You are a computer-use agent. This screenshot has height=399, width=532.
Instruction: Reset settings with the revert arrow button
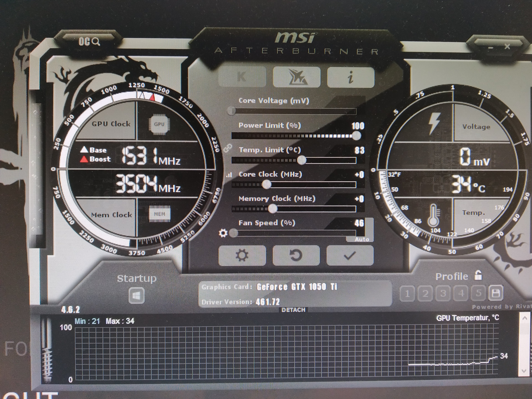[x=296, y=255]
